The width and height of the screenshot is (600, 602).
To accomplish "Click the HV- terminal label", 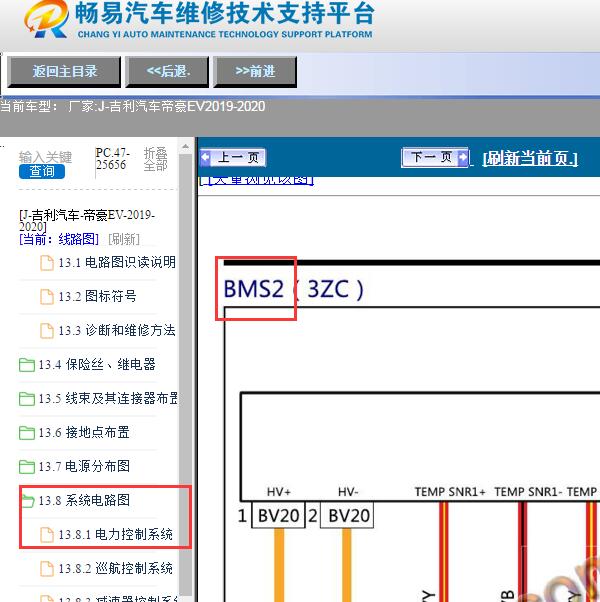I will coord(348,492).
